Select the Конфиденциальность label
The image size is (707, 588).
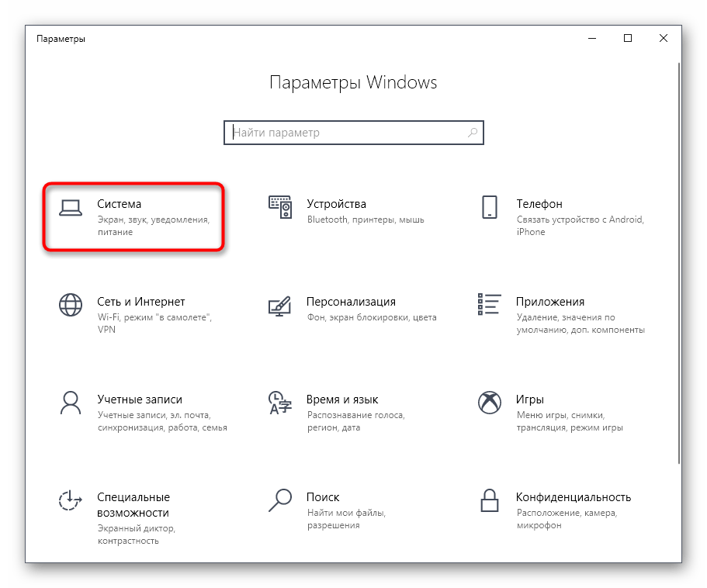[574, 497]
